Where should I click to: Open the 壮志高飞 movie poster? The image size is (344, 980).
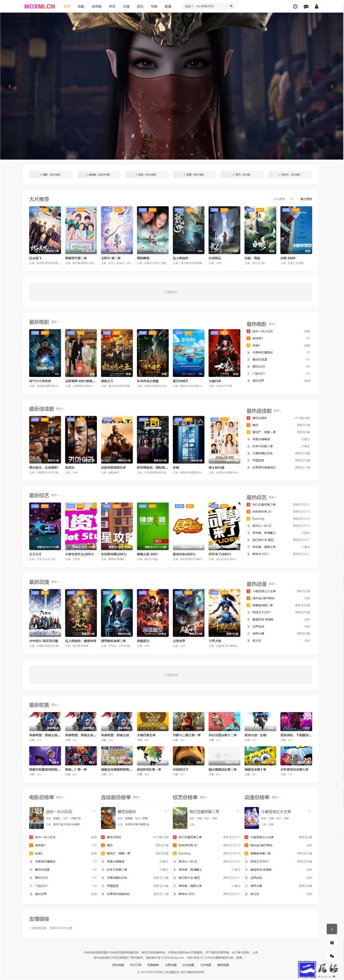click(x=45, y=229)
